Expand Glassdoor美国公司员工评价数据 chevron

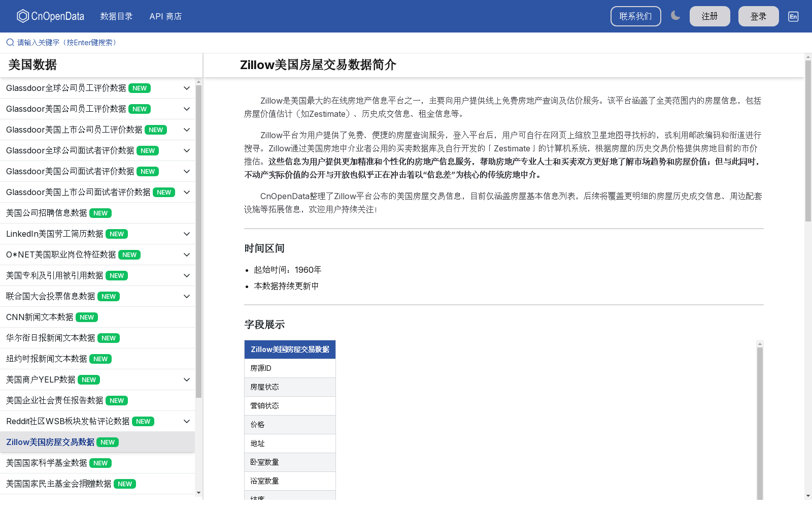point(187,109)
